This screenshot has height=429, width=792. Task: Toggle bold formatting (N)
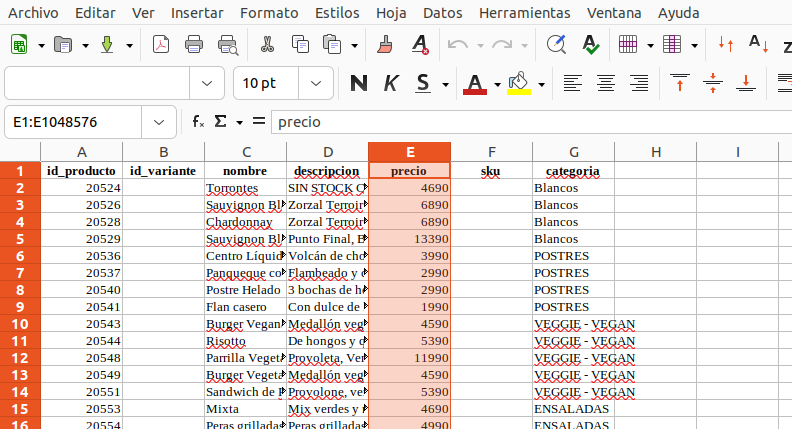(359, 83)
